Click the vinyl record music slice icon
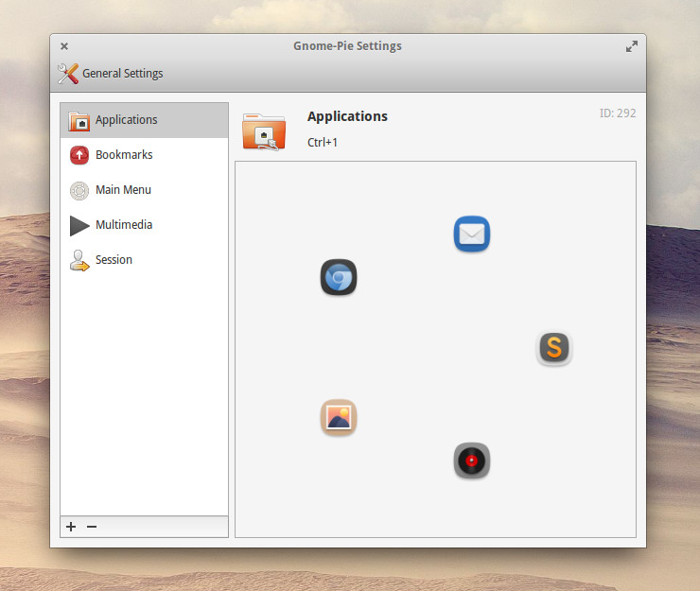 [x=471, y=461]
